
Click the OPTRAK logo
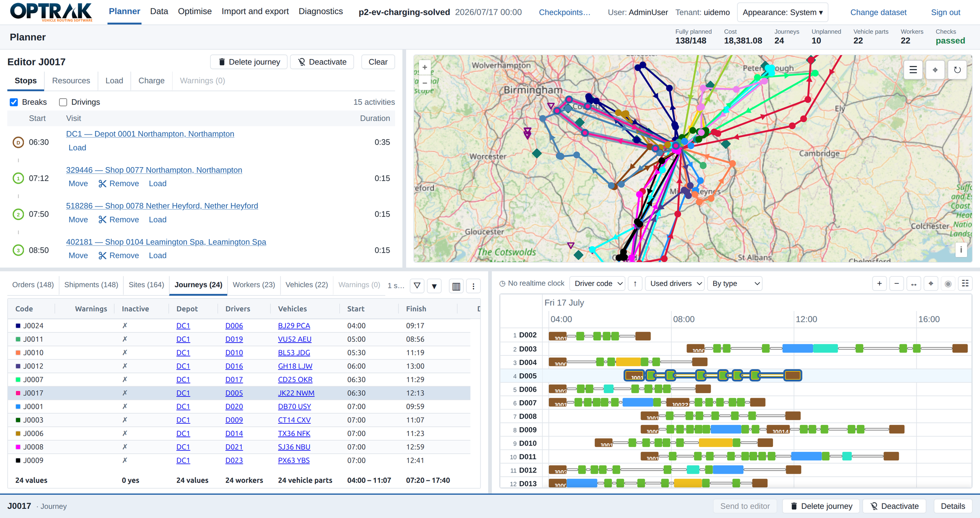pyautogui.click(x=51, y=12)
